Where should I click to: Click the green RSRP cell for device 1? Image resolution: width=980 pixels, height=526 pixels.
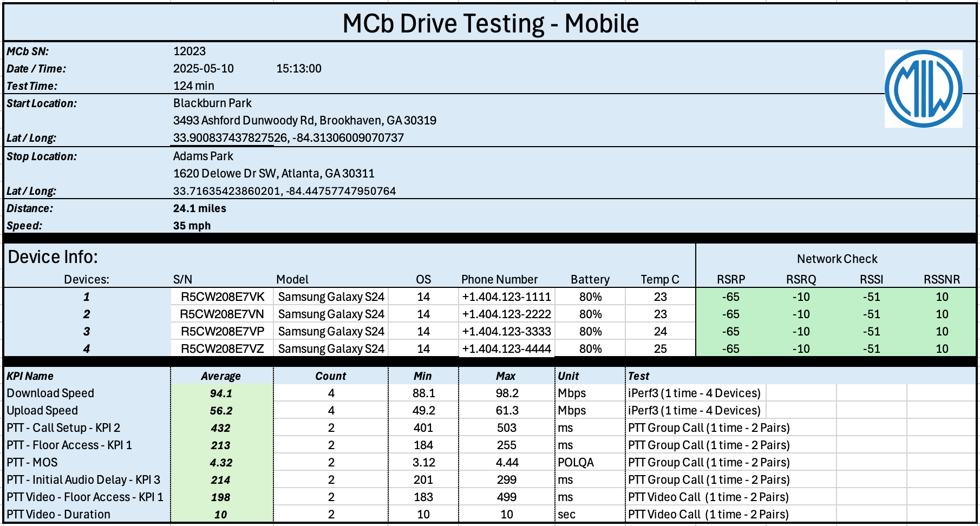pos(730,297)
